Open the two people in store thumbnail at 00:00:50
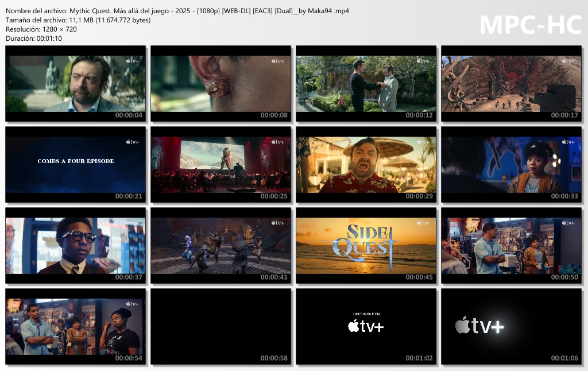Screen dimensions: 588x371 coord(511,246)
